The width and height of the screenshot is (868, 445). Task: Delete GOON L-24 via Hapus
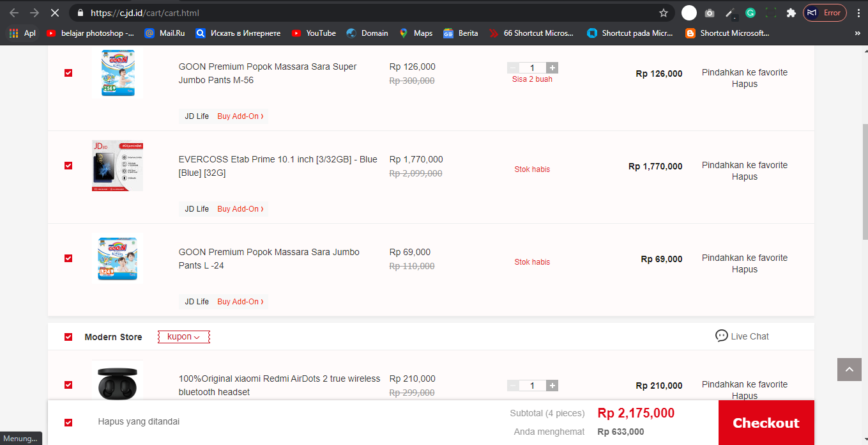[745, 269]
